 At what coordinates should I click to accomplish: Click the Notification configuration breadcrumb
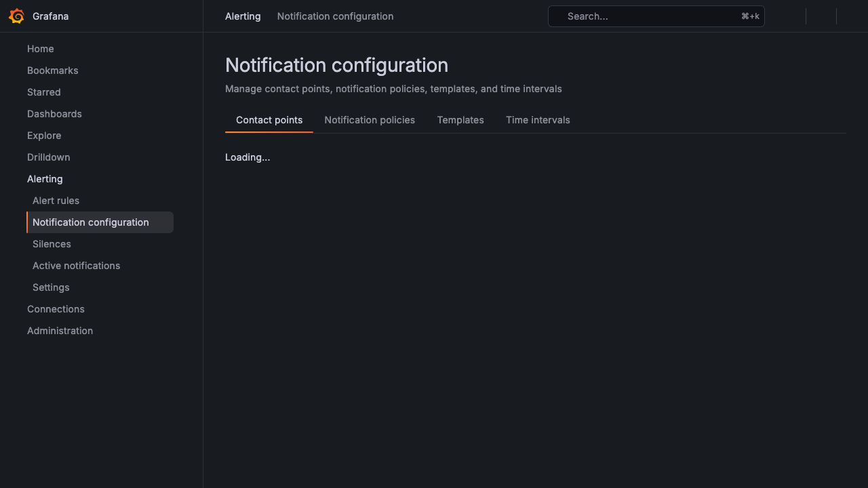click(x=335, y=16)
